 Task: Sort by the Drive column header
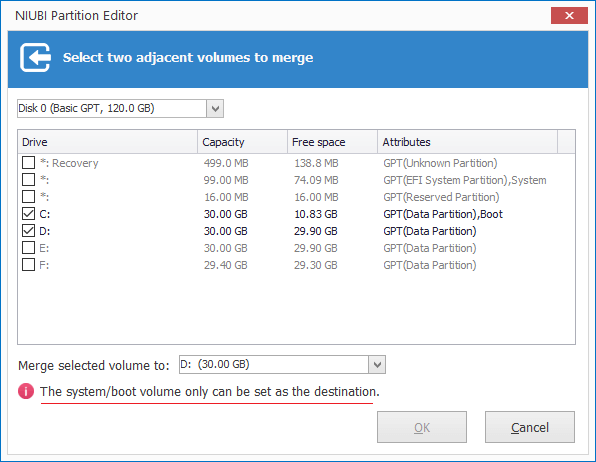click(108, 142)
